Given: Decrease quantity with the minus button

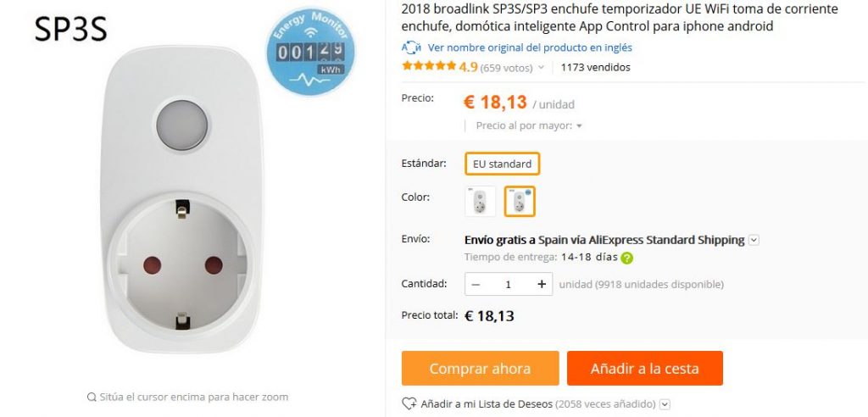Looking at the screenshot, I should [476, 284].
